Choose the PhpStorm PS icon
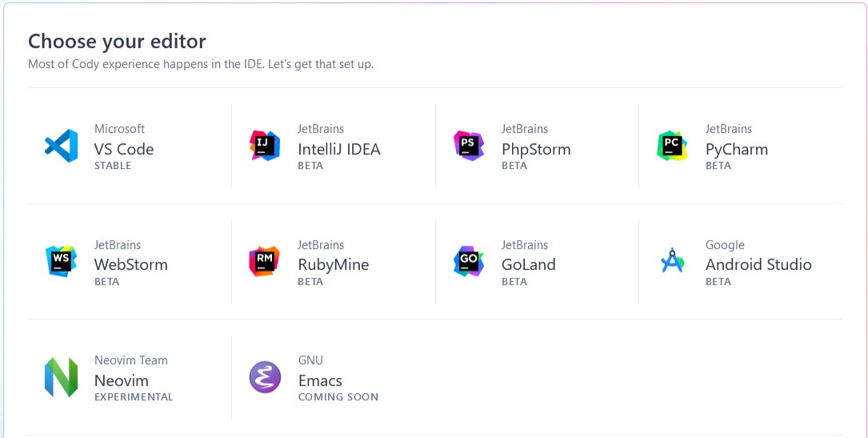This screenshot has height=438, width=868. pyautogui.click(x=468, y=146)
